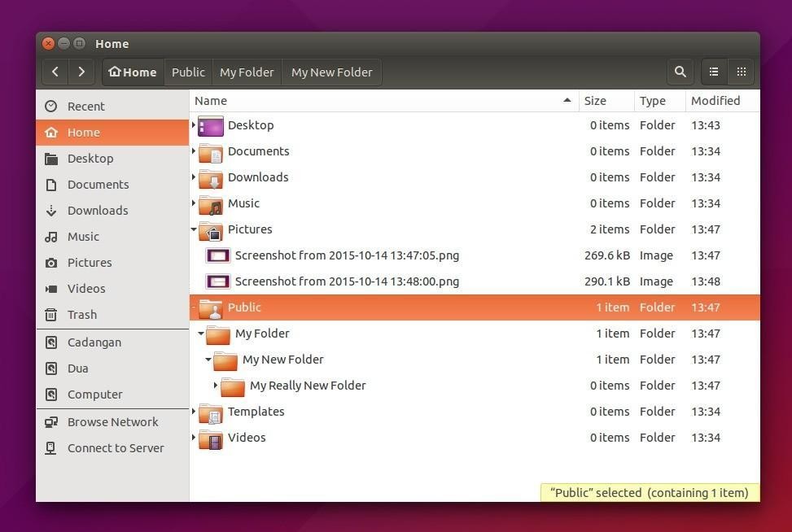Expand the Templates folder
Viewport: 792px width, 532px height.
tap(194, 411)
